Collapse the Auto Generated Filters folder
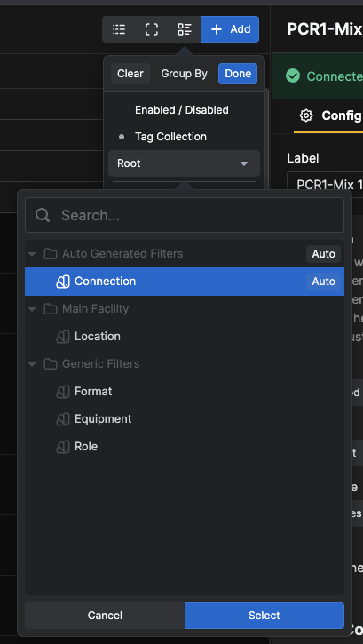The height and width of the screenshot is (644, 363). [32, 254]
